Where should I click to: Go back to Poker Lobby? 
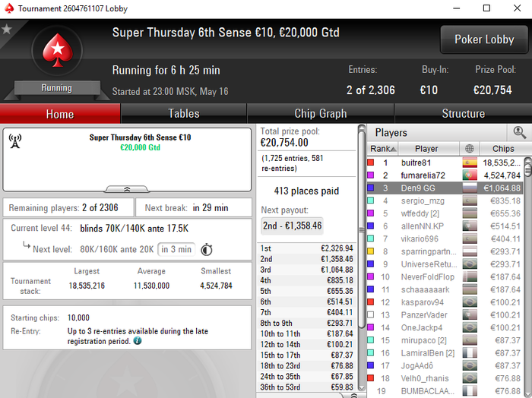[484, 39]
